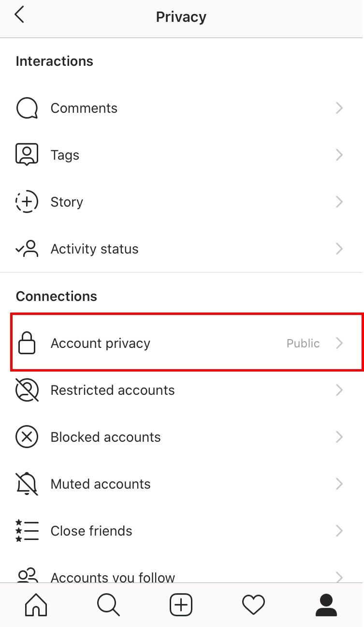Tap the new post plus button
Screen dimensions: 364x627
click(181, 605)
